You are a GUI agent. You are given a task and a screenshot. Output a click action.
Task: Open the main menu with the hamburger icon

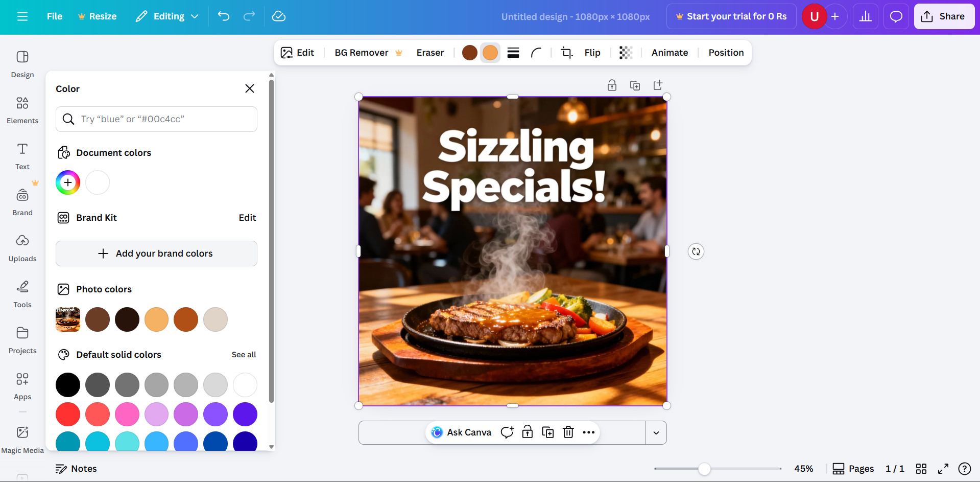pos(22,16)
